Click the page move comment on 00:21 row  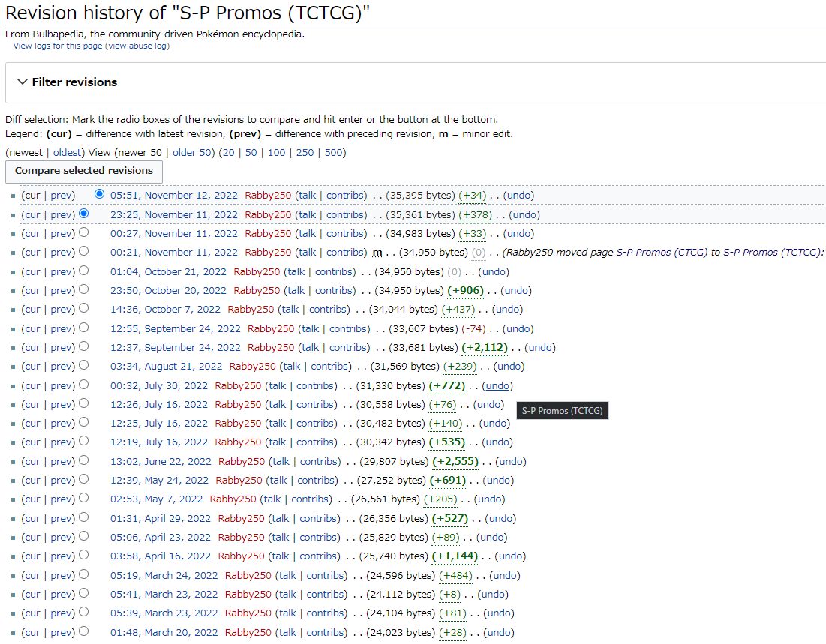pos(663,253)
